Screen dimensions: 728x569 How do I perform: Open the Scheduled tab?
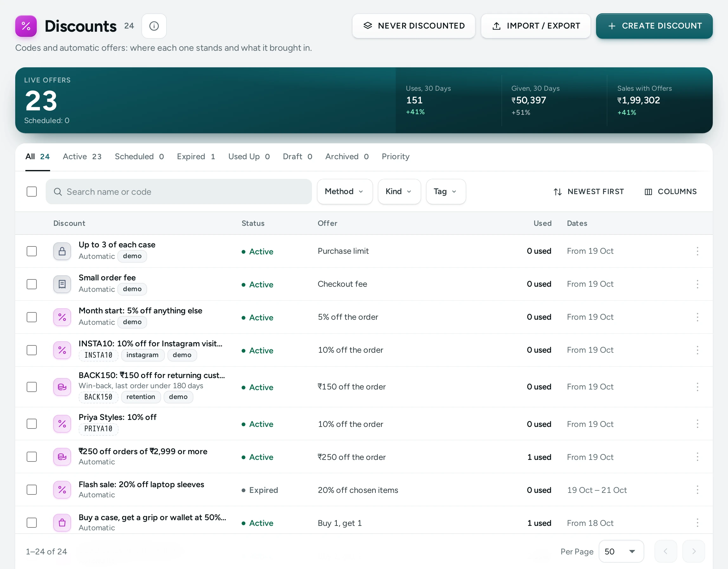click(139, 157)
